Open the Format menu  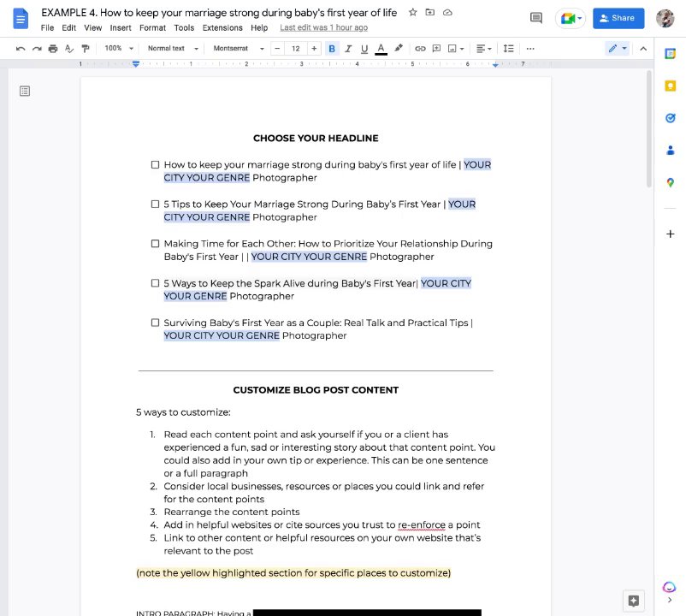click(153, 28)
